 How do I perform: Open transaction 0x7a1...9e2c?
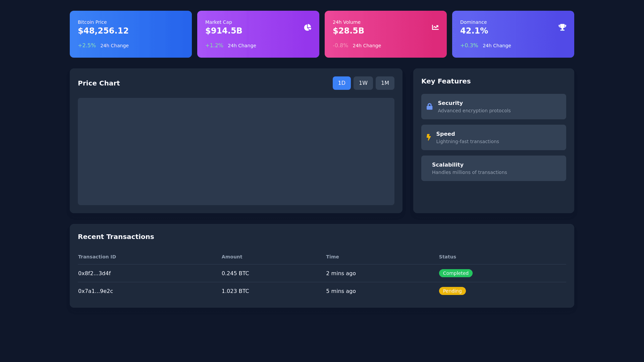[x=95, y=291]
